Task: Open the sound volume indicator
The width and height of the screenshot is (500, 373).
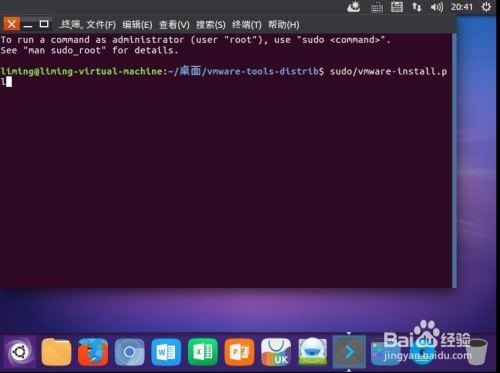Action: coord(436,7)
